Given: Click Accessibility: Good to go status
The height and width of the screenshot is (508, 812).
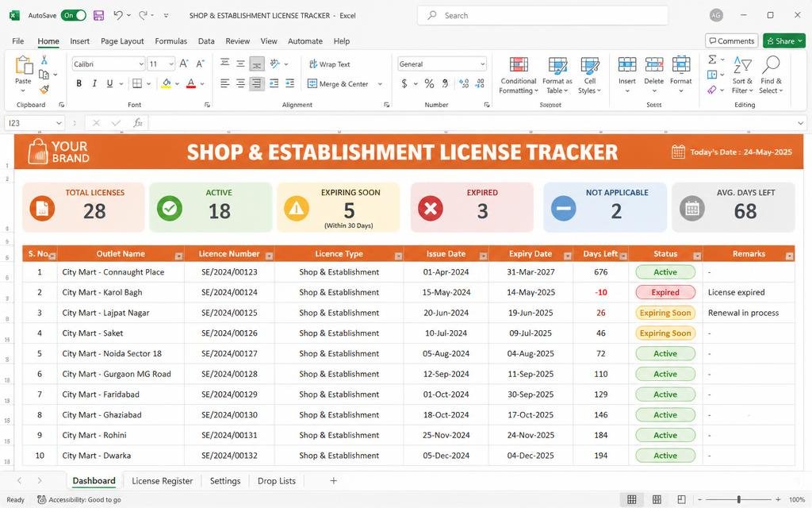Looking at the screenshot, I should 79,500.
